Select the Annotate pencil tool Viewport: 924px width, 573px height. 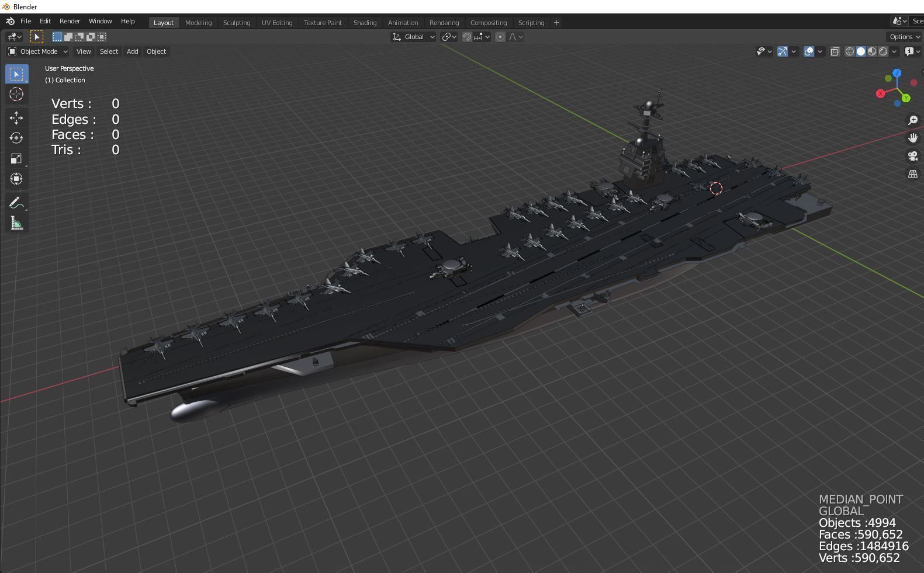click(x=16, y=203)
